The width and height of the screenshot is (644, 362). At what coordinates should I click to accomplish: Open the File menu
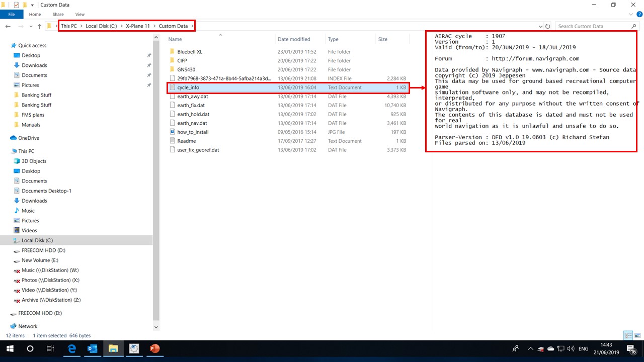(x=12, y=15)
